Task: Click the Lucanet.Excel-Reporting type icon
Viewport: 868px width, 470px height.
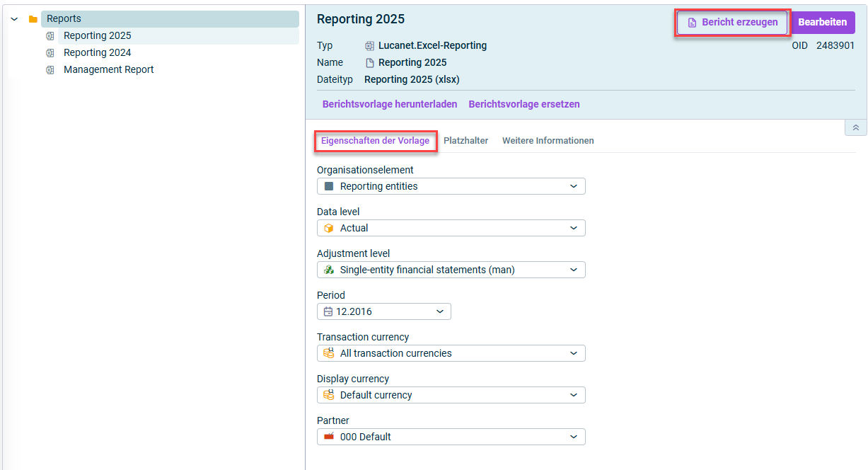Action: (369, 46)
